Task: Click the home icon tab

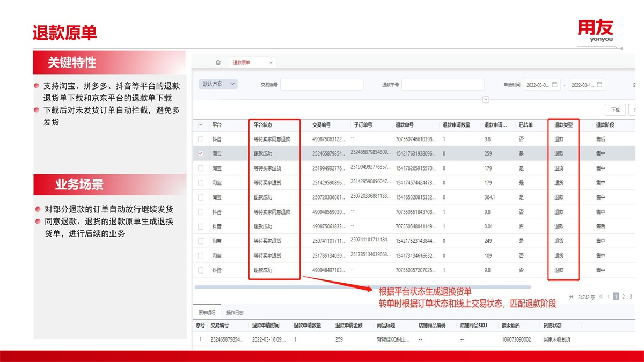Action: coord(218,62)
